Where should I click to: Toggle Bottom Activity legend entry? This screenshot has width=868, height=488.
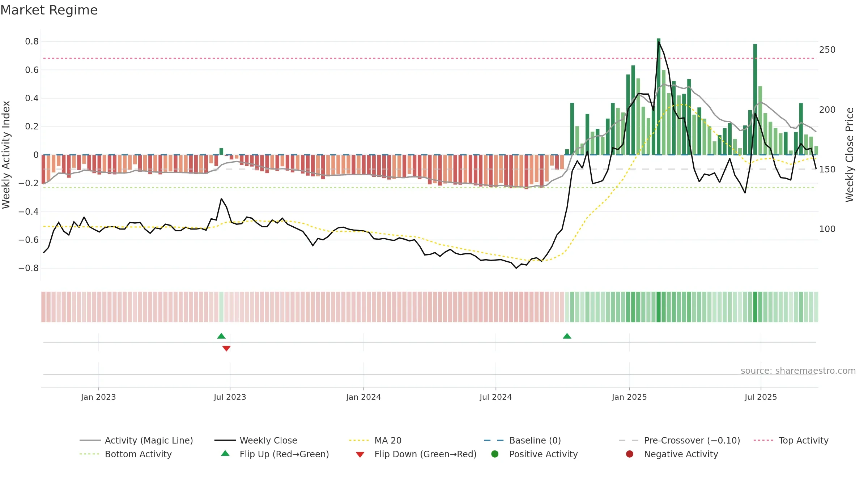[125, 454]
